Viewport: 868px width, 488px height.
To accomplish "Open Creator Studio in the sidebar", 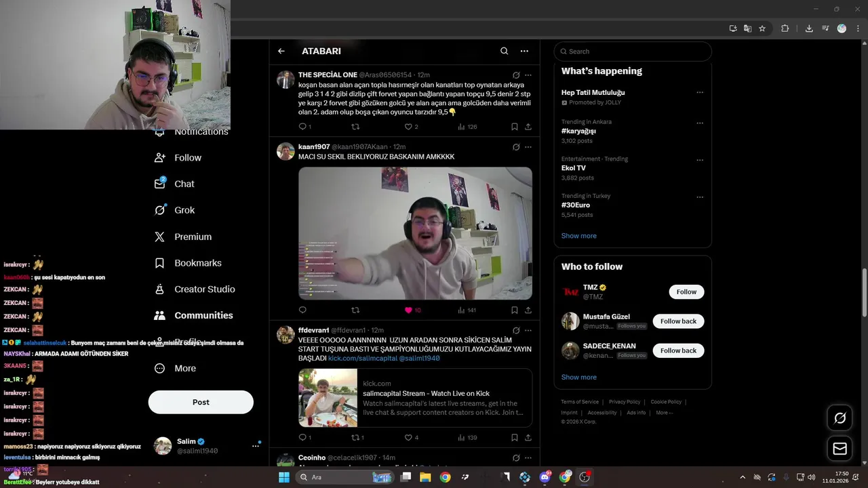I will tap(195, 289).
